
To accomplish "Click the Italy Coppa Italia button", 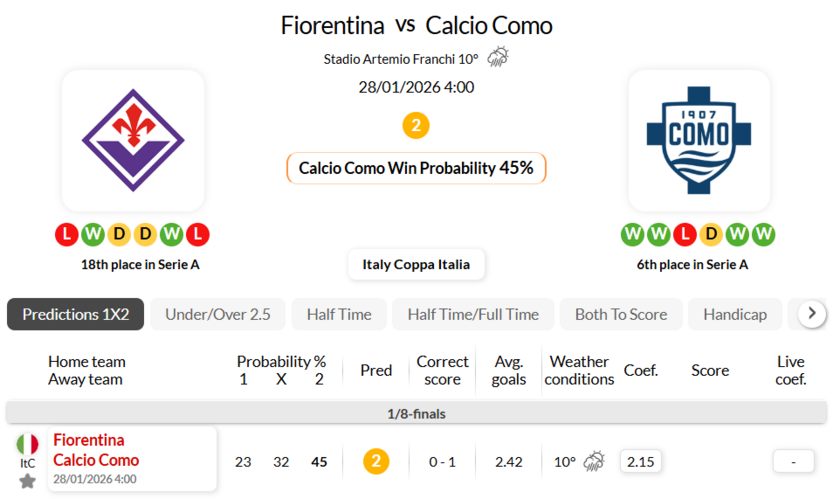I will click(x=416, y=265).
